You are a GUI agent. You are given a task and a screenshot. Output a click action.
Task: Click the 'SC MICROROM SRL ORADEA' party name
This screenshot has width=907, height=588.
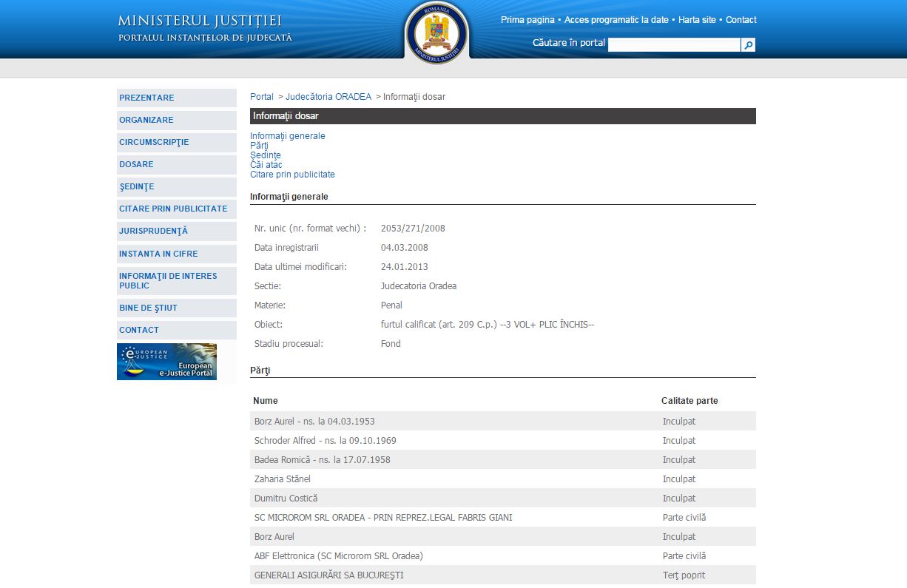tap(383, 518)
